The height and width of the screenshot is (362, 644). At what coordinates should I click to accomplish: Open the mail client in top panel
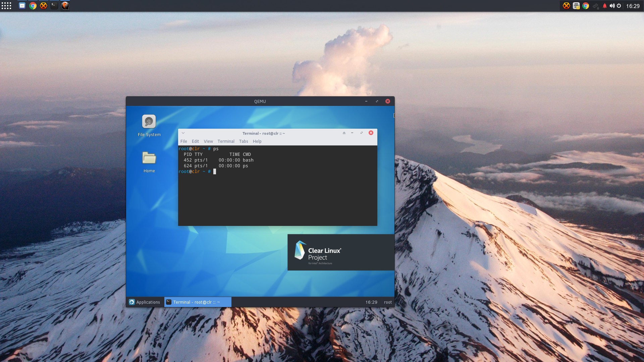tap(22, 6)
